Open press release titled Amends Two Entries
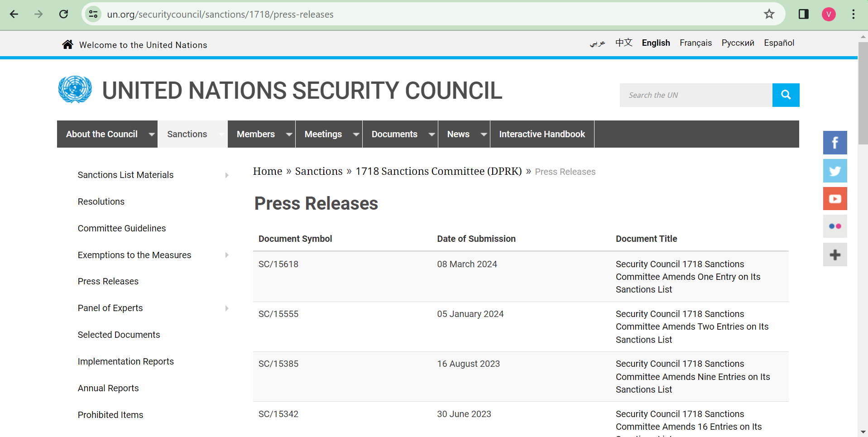The height and width of the screenshot is (437, 868). pos(692,327)
